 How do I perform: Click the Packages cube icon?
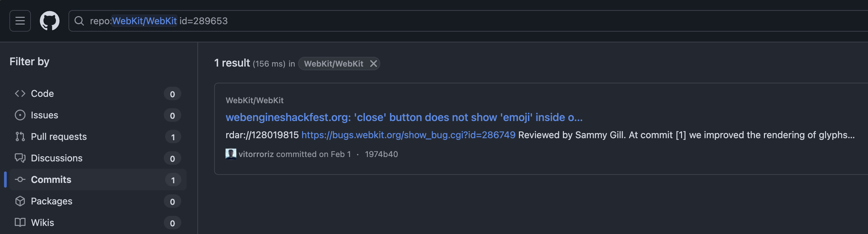(x=20, y=201)
